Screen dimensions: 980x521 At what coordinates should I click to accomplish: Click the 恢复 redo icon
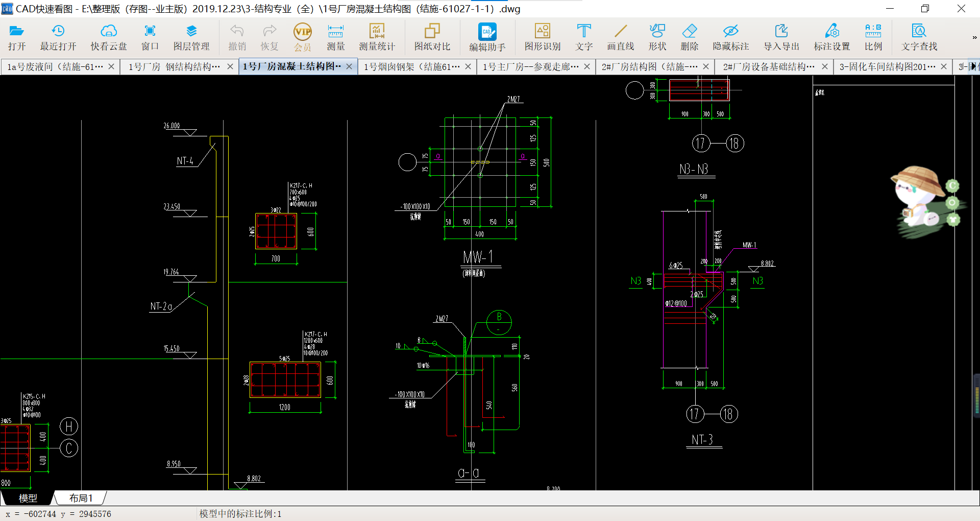coord(269,37)
